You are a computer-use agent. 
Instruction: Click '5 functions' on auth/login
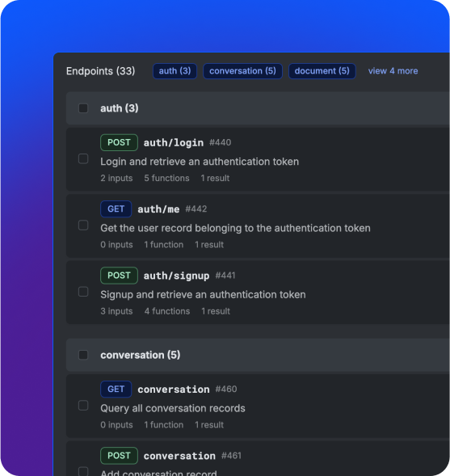click(166, 178)
